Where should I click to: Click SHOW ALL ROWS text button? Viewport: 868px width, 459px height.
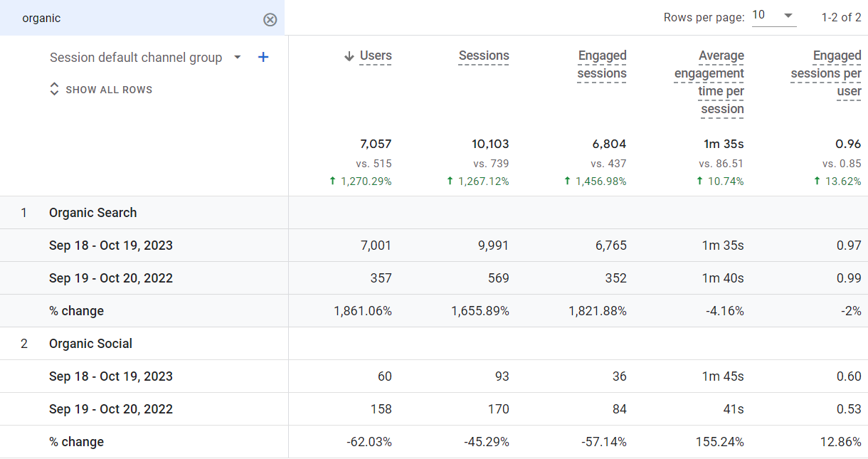(109, 90)
